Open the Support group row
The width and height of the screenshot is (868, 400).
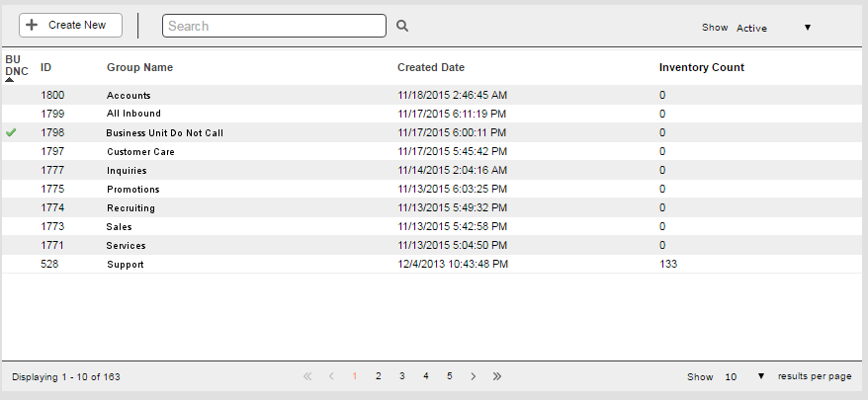click(x=432, y=264)
